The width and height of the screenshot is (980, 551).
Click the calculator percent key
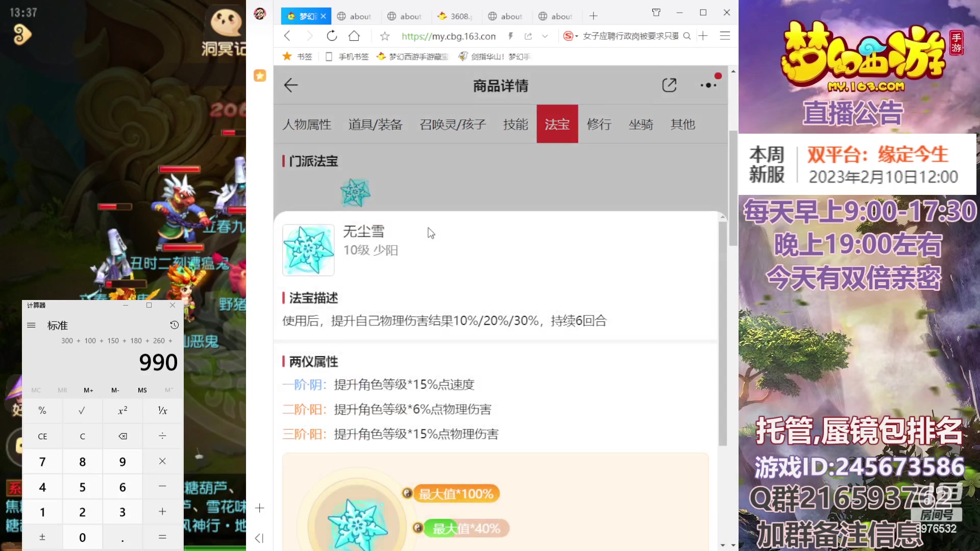coord(42,411)
